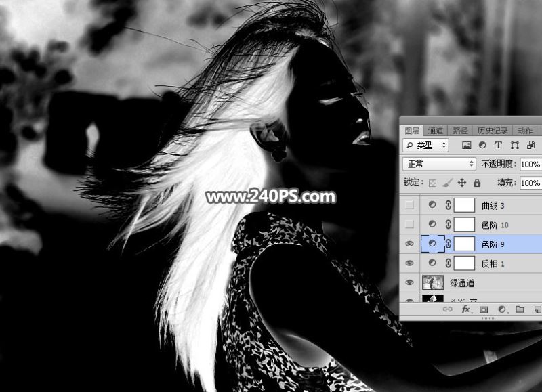
Task: Click the 不透明度 label
Action: tap(499, 164)
